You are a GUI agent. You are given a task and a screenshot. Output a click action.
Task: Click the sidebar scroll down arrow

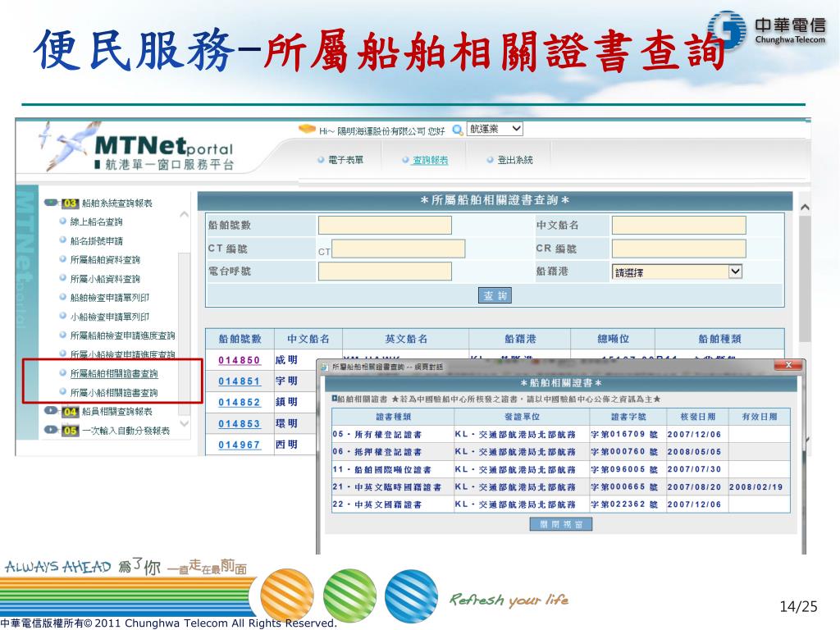tap(184, 423)
